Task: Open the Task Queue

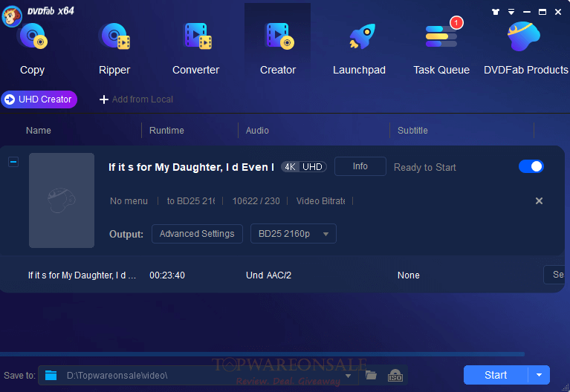Action: (441, 49)
